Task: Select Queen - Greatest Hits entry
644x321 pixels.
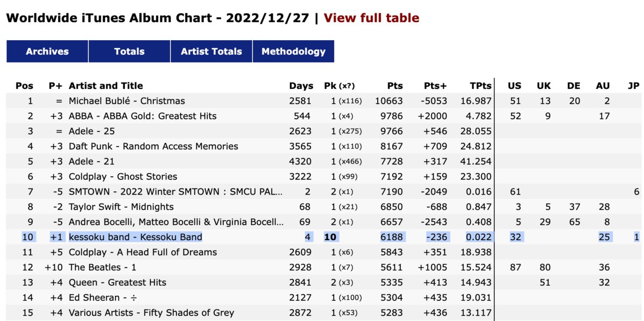Action: [118, 282]
